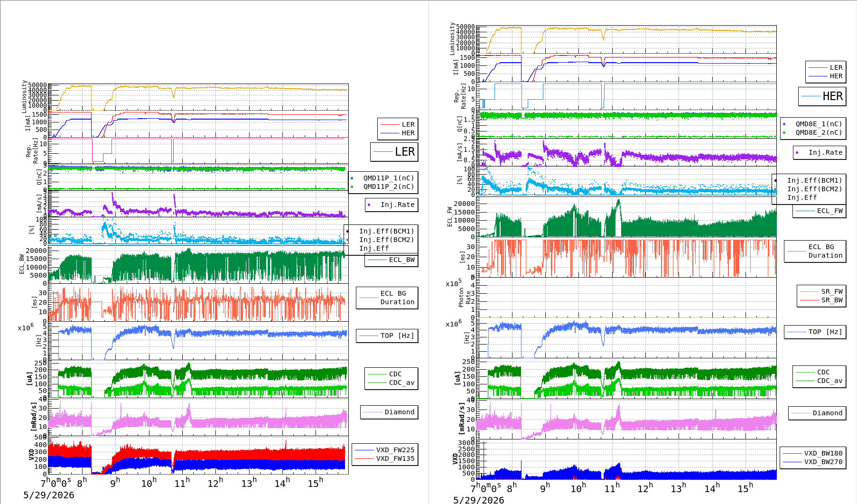Click the 14h time tick on right plot
The image size is (857, 504).
[712, 487]
